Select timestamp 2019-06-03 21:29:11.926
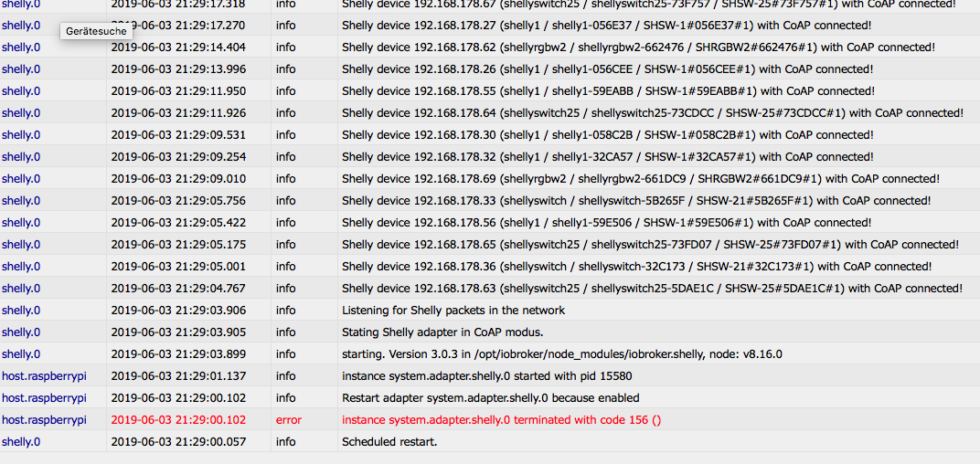980x464 pixels. click(179, 113)
